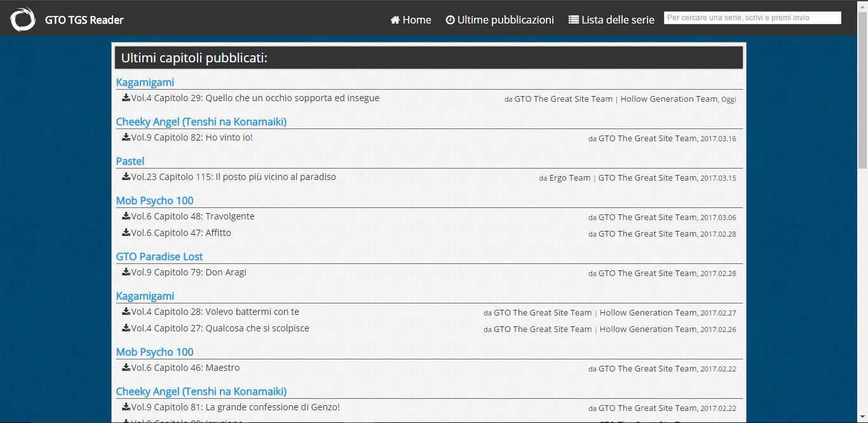
Task: Read chapter 'Capitolo 79: Don Aragi'
Action: [189, 272]
